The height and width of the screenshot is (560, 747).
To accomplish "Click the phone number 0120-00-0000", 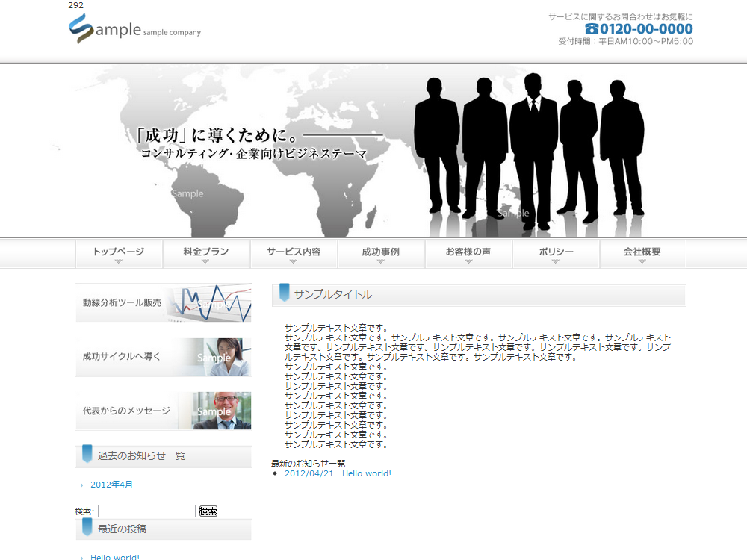I will tap(646, 29).
